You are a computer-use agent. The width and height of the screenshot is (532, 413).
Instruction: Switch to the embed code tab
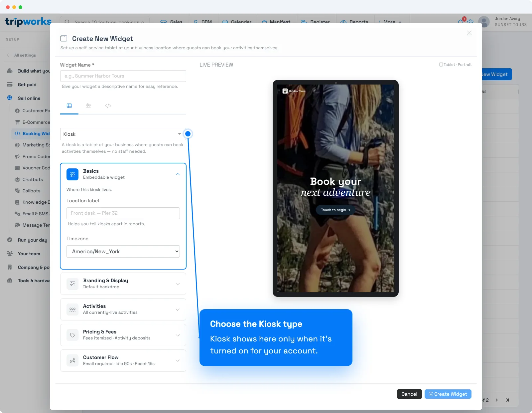point(108,106)
